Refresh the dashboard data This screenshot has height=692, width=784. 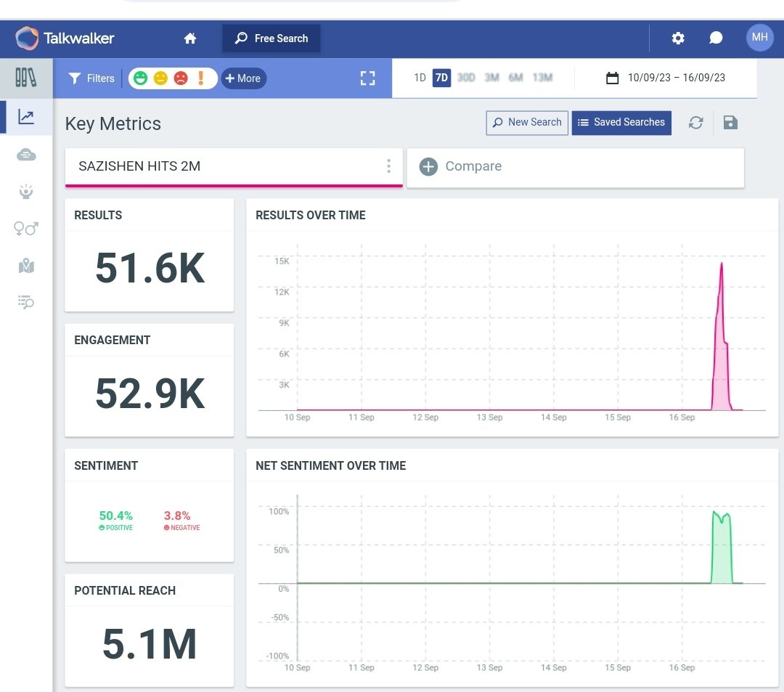click(x=695, y=123)
